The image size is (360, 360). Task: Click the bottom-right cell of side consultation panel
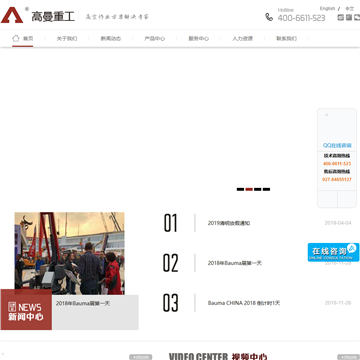click(347, 199)
